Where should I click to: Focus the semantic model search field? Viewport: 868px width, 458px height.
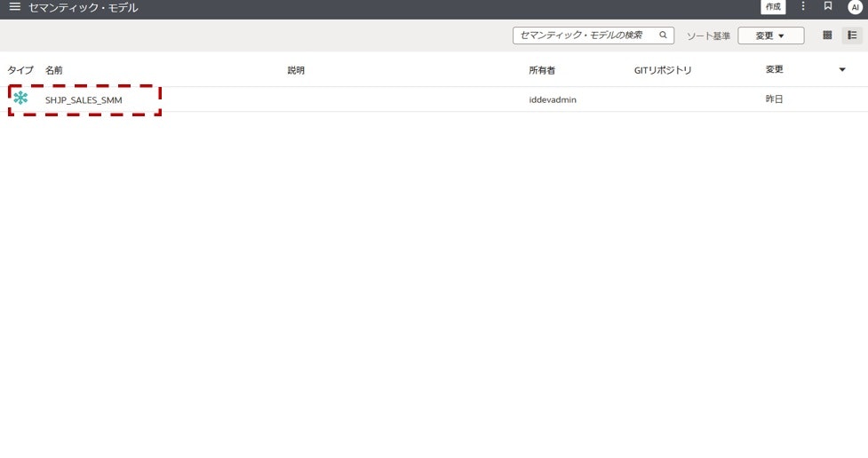(593, 36)
